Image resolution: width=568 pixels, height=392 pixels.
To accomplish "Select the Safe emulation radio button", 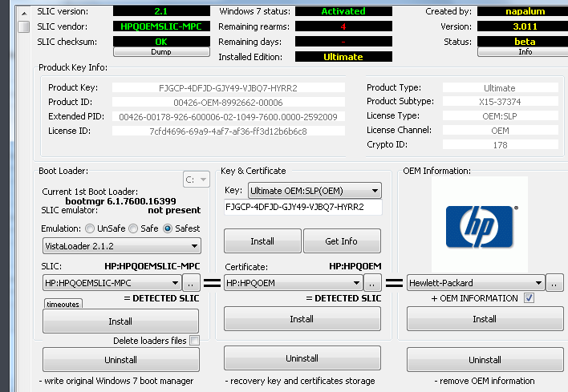I will 133,228.
